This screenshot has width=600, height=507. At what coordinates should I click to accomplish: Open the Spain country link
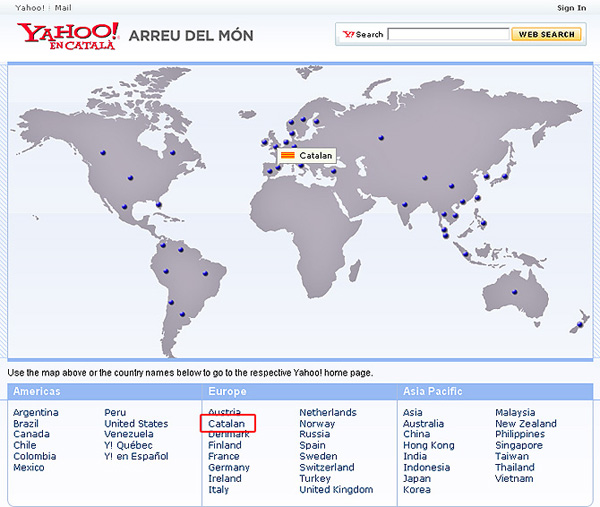[312, 445]
